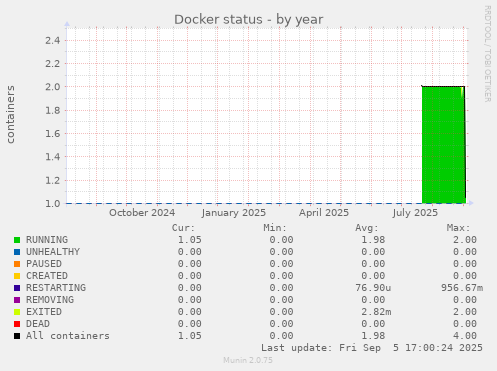Click the 'Min:' column header
Screen dimensions: 497x371
coord(275,228)
